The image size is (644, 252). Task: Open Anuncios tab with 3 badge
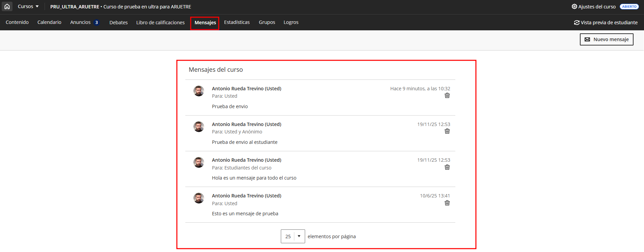coord(84,22)
